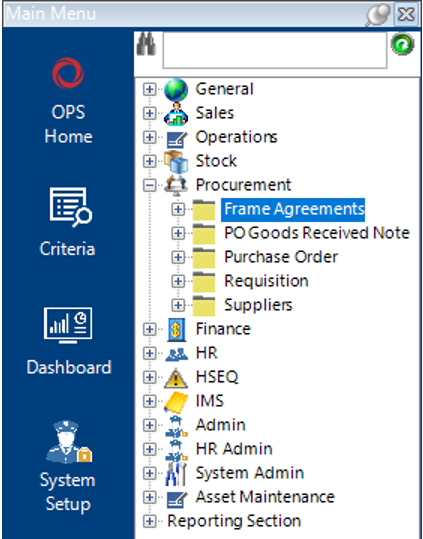Expand the Stock tree node
This screenshot has height=539, width=423.
[x=149, y=162]
